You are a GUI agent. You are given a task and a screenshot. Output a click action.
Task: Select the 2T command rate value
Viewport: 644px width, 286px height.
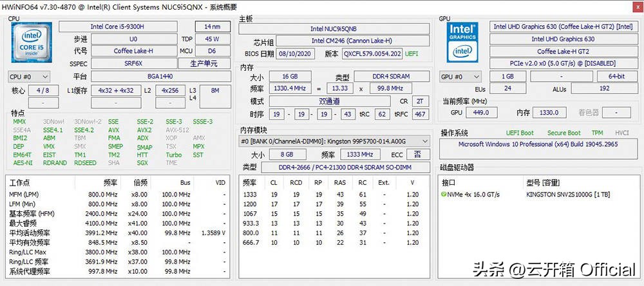click(x=420, y=102)
